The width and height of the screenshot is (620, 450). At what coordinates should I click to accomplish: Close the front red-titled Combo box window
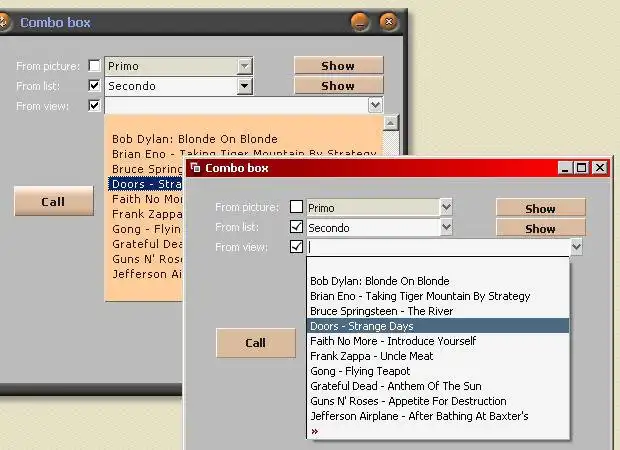[x=599, y=168]
